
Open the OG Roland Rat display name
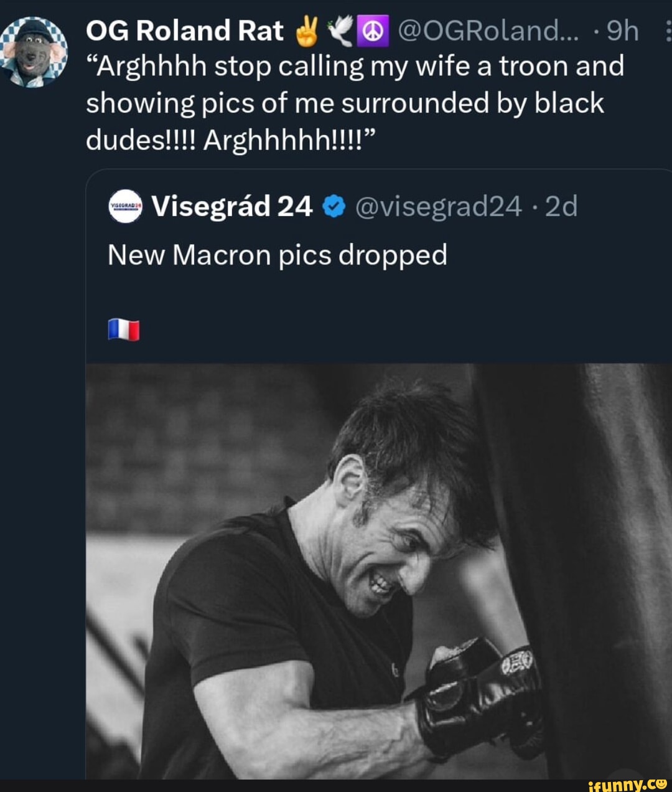184,31
